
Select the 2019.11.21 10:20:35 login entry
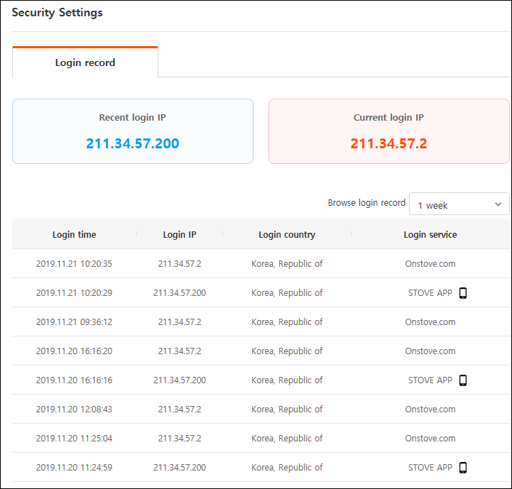click(261, 264)
